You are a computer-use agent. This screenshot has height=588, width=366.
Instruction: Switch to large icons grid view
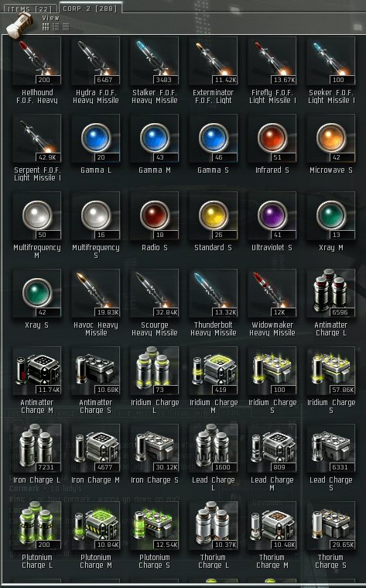46,26
